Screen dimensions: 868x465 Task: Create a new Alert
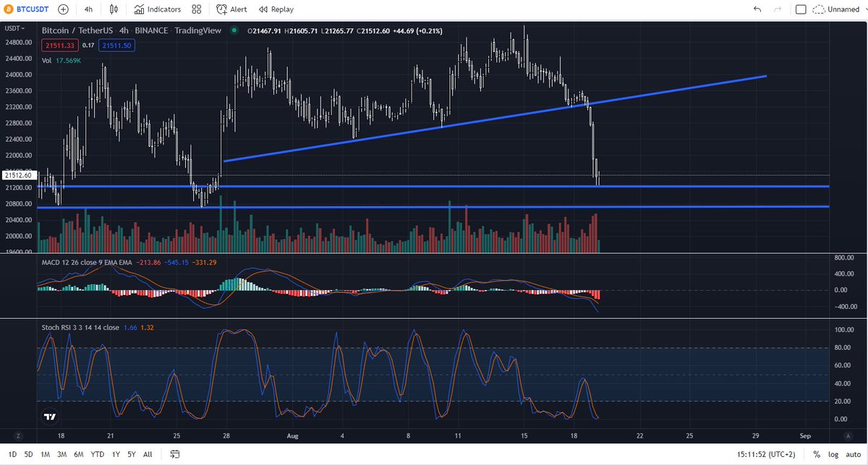click(x=232, y=9)
